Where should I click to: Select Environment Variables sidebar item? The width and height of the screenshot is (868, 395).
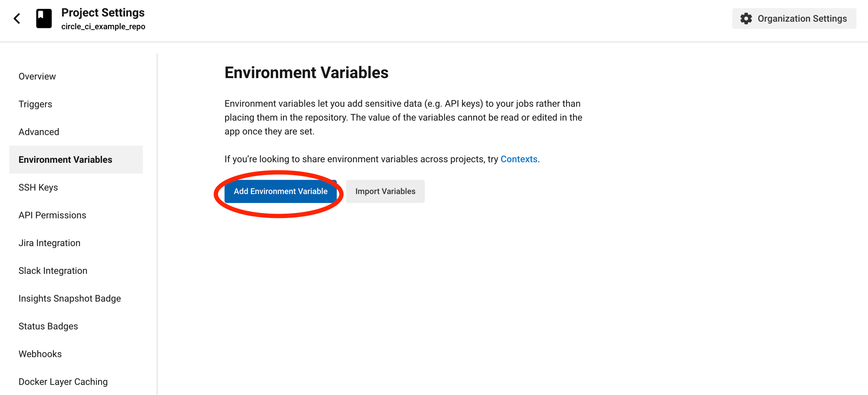coord(66,160)
